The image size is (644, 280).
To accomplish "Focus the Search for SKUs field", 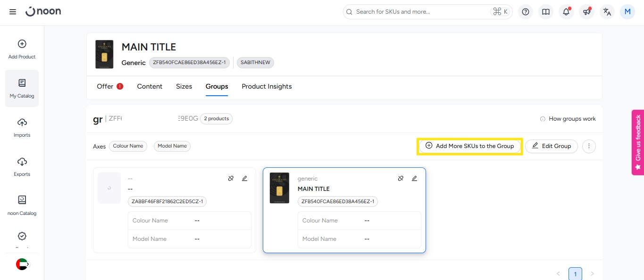I will (x=420, y=12).
